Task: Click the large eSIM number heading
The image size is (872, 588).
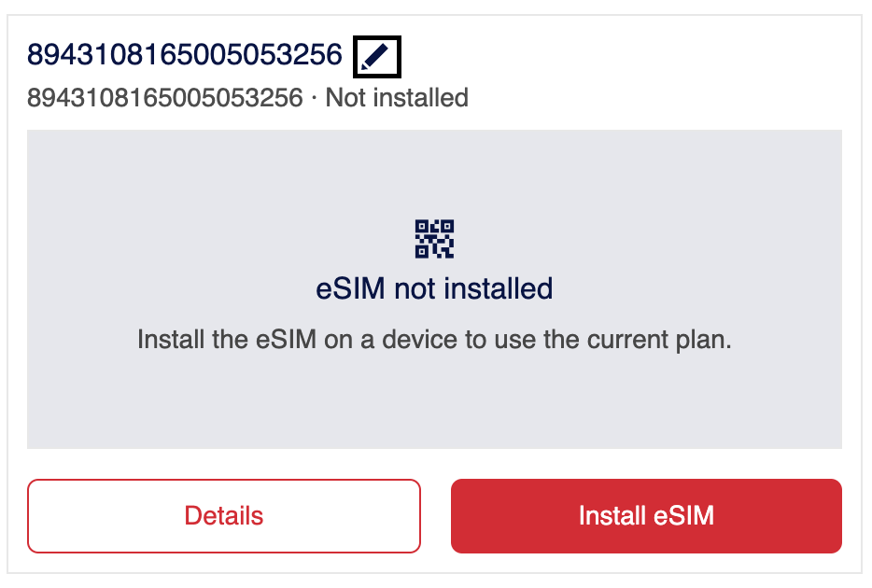Action: coord(185,56)
